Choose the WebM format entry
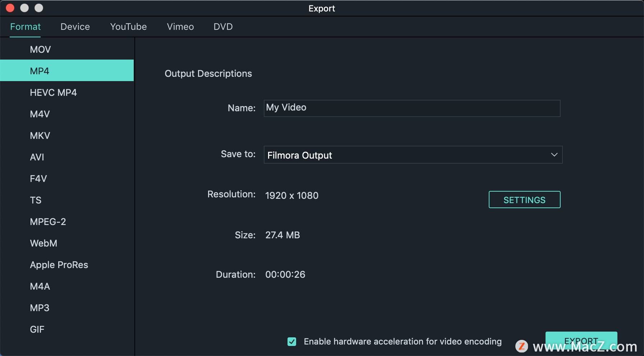 (67, 243)
